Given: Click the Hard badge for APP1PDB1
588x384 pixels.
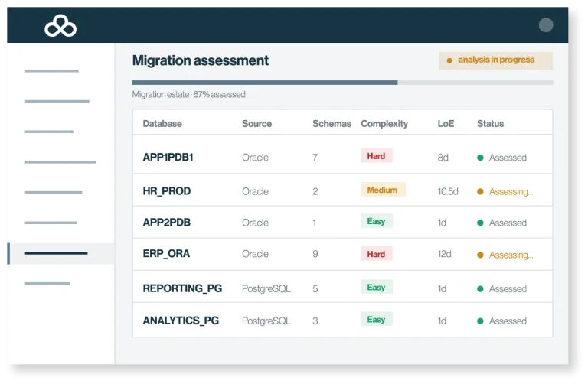Looking at the screenshot, I should point(377,156).
